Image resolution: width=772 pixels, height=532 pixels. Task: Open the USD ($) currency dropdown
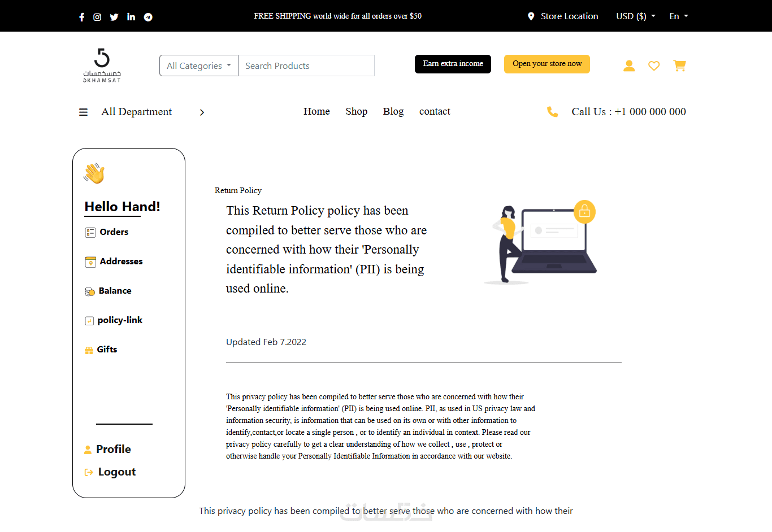(636, 16)
